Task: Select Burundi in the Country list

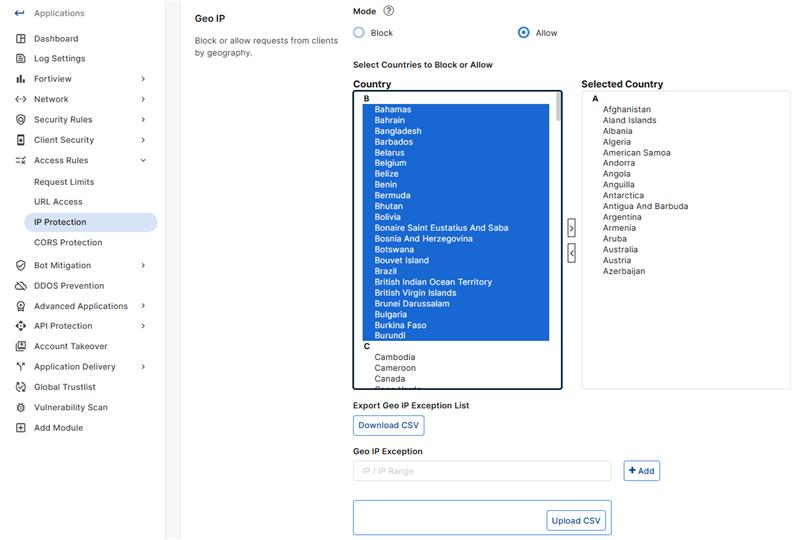Action: (390, 335)
